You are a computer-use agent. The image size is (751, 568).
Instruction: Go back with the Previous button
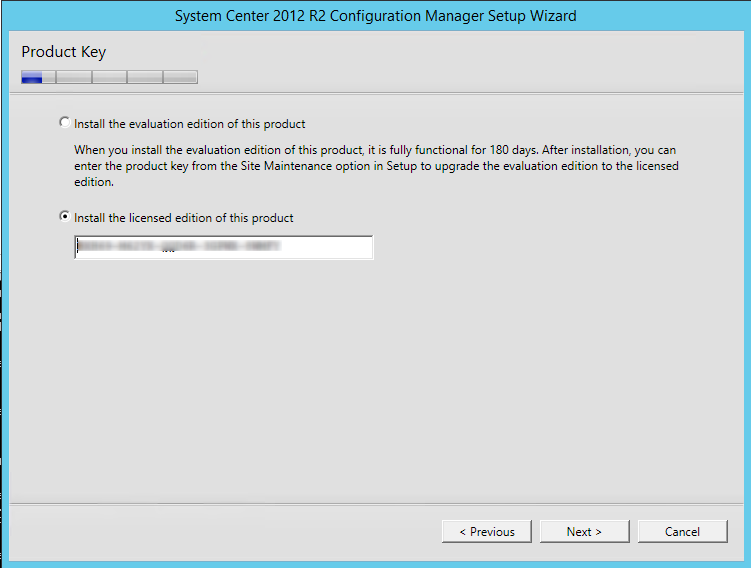[487, 532]
